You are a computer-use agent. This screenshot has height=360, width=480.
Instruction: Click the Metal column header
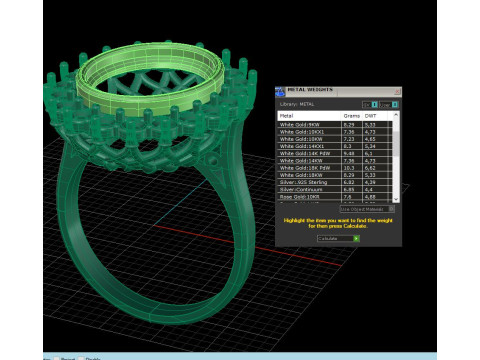click(x=309, y=116)
